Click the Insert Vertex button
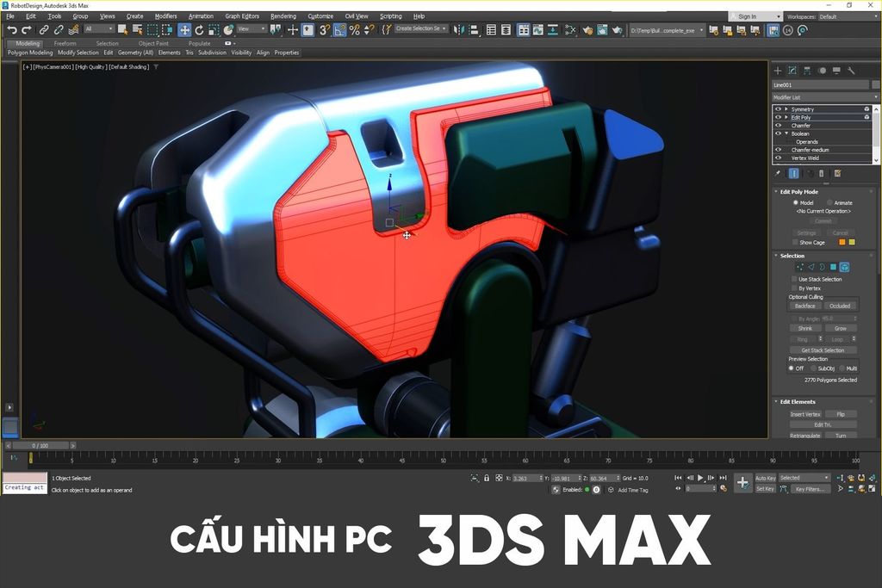 (805, 414)
